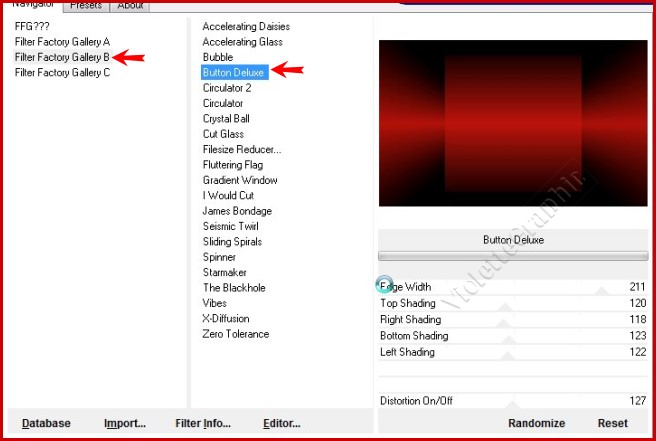Select the FFG??? category

coord(32,26)
